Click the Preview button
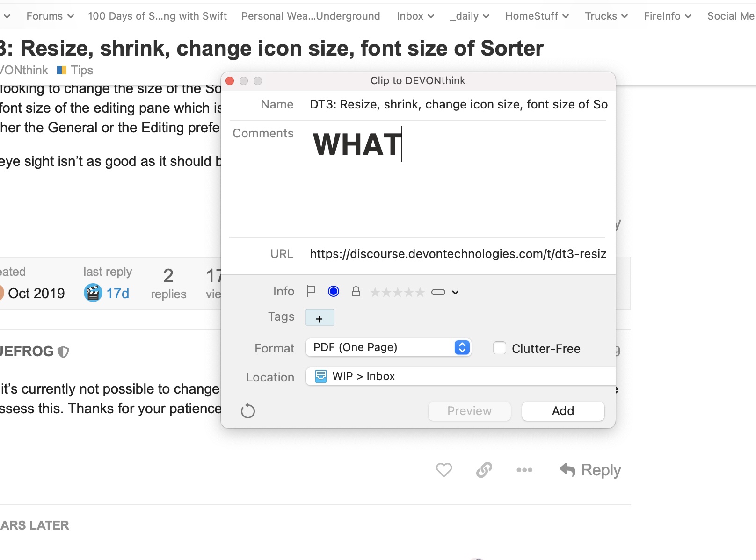Image resolution: width=756 pixels, height=560 pixels. (x=469, y=411)
